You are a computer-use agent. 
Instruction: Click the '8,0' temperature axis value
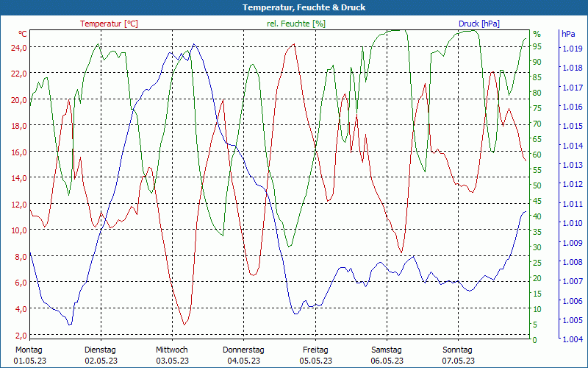click(21, 256)
